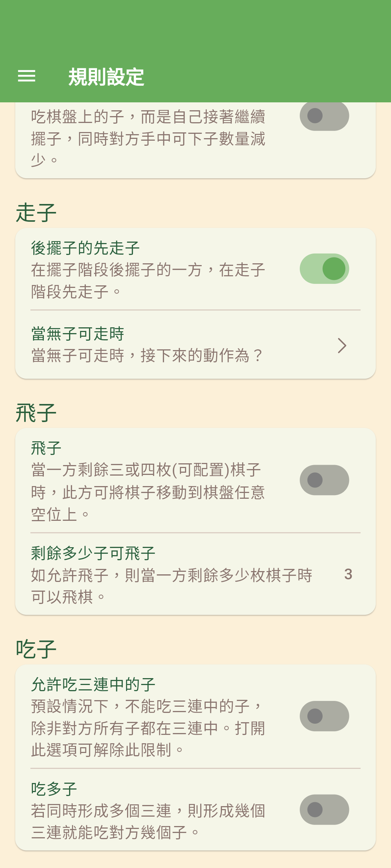Open the hamburger navigation menu
Viewport: 391px width, 868px height.
[27, 76]
